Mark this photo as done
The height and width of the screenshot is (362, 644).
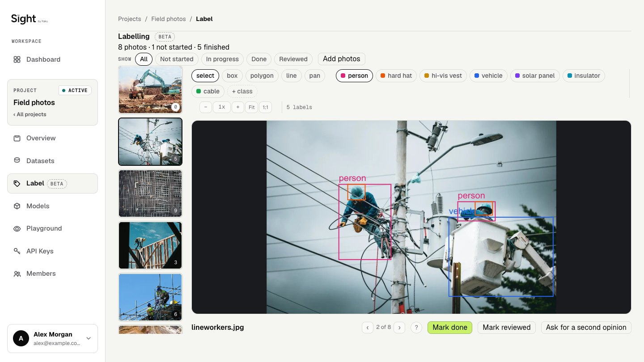pyautogui.click(x=450, y=328)
